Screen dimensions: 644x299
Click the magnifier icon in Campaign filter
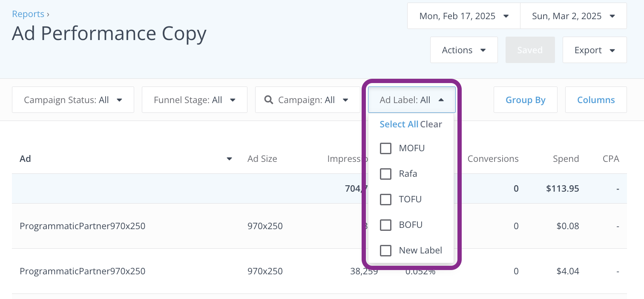point(268,100)
